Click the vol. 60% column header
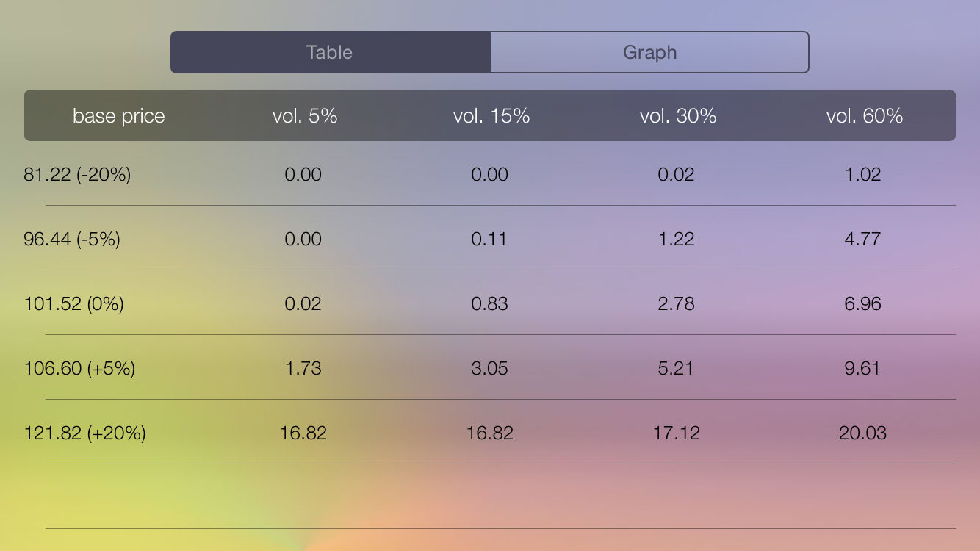This screenshot has width=980, height=551. click(865, 115)
